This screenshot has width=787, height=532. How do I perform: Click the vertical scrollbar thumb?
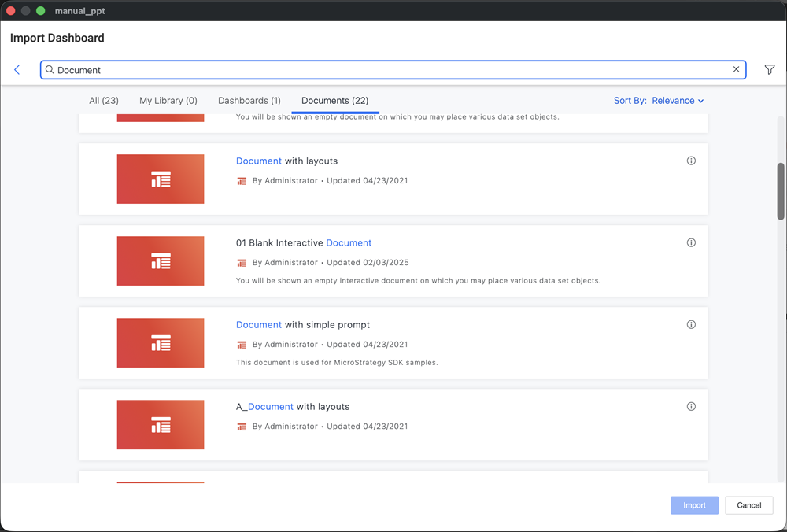tap(781, 191)
